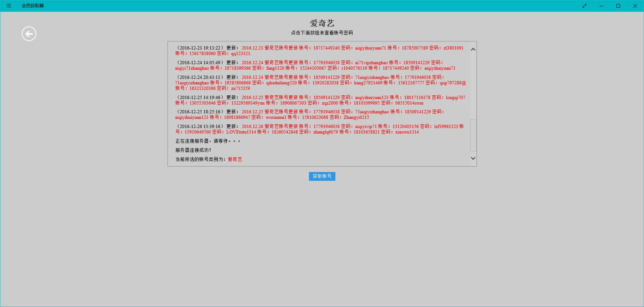Image resolution: width=644 pixels, height=307 pixels.
Task: Click the 2016-12-25 14:19:46 log timestamp
Action: click(x=200, y=98)
